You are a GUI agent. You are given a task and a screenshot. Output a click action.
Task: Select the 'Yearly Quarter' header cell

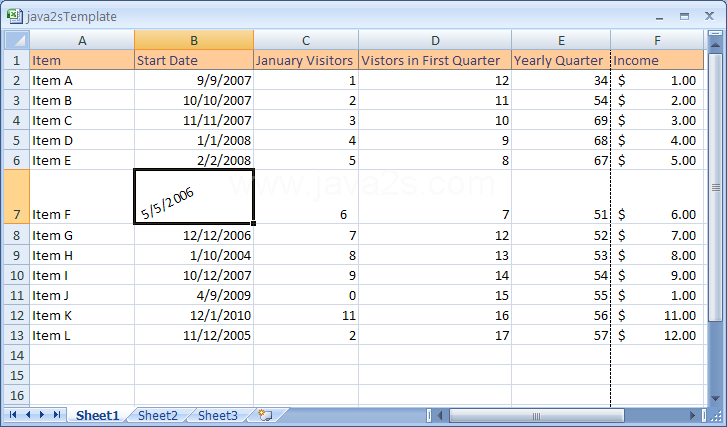(561, 60)
